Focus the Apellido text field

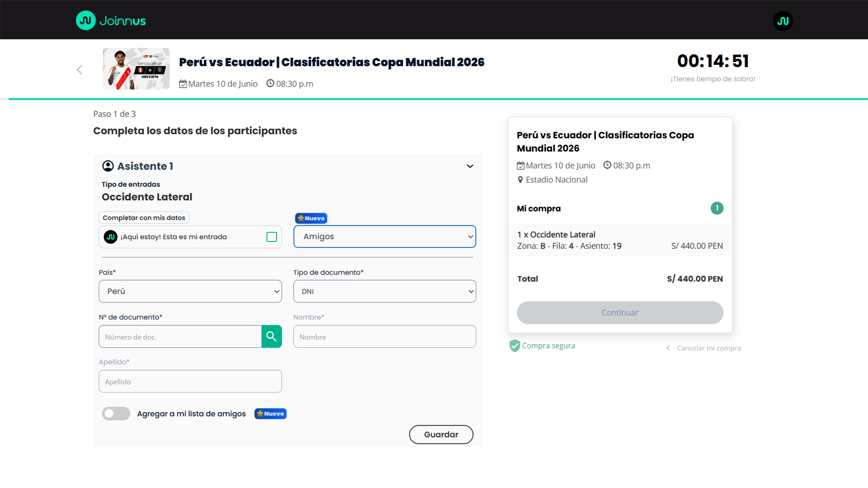coord(190,381)
